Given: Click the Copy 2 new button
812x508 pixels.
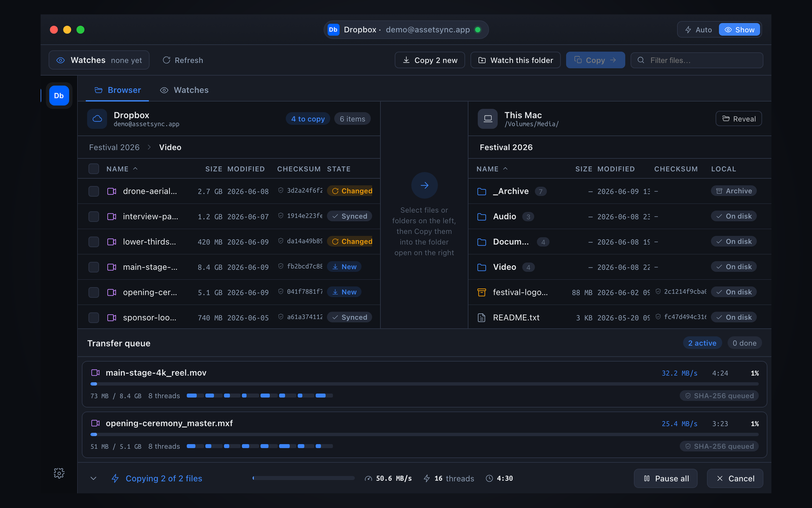Looking at the screenshot, I should point(430,60).
